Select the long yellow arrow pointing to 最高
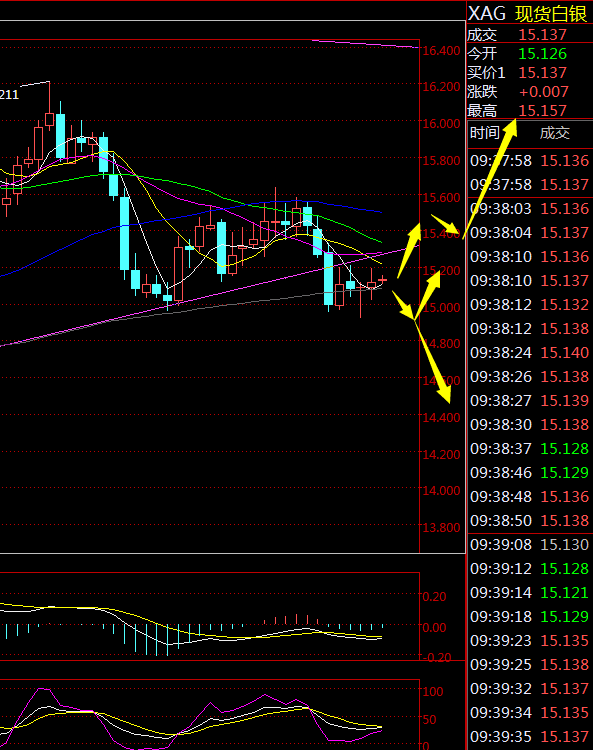Viewport: 593px width, 750px height. click(x=490, y=178)
